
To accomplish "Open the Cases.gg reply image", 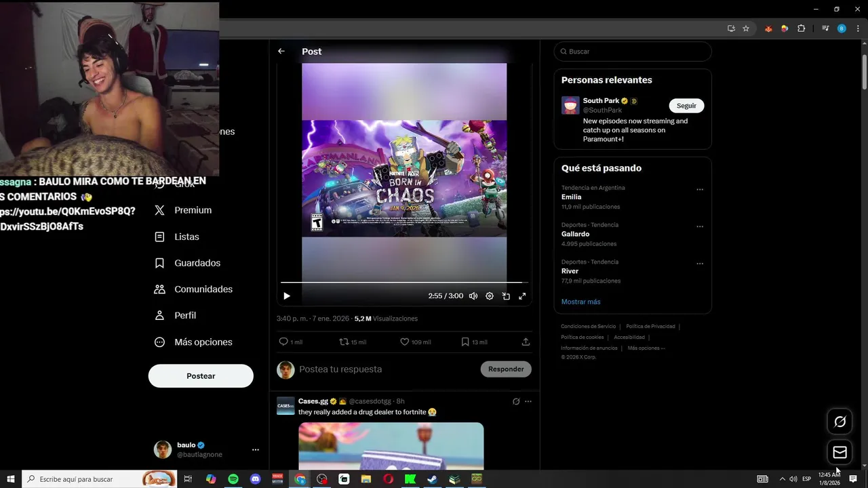I will click(391, 446).
